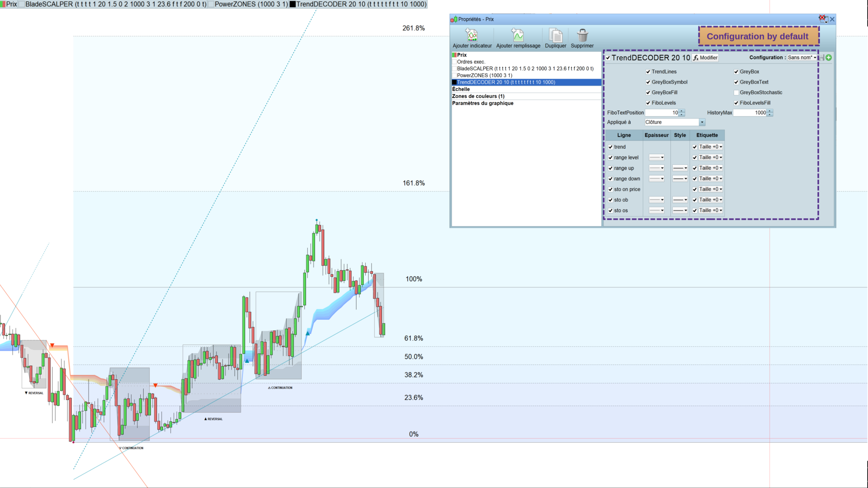The height and width of the screenshot is (488, 868).
Task: Click the Ajouter remplissage icon
Action: click(518, 35)
